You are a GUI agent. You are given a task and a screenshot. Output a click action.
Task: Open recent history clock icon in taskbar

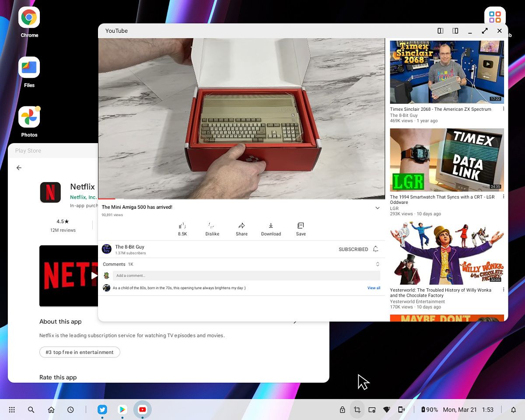[x=70, y=410]
